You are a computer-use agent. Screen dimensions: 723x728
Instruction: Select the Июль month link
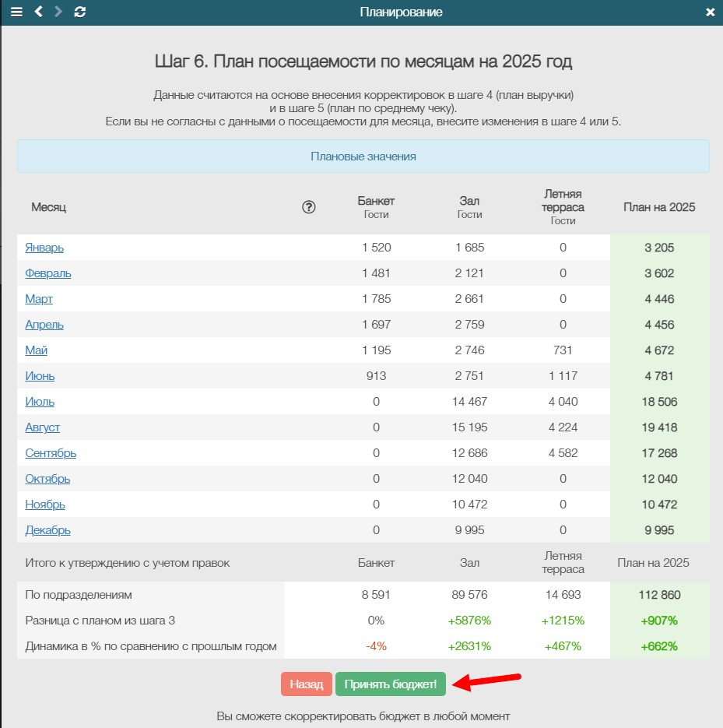(x=40, y=402)
